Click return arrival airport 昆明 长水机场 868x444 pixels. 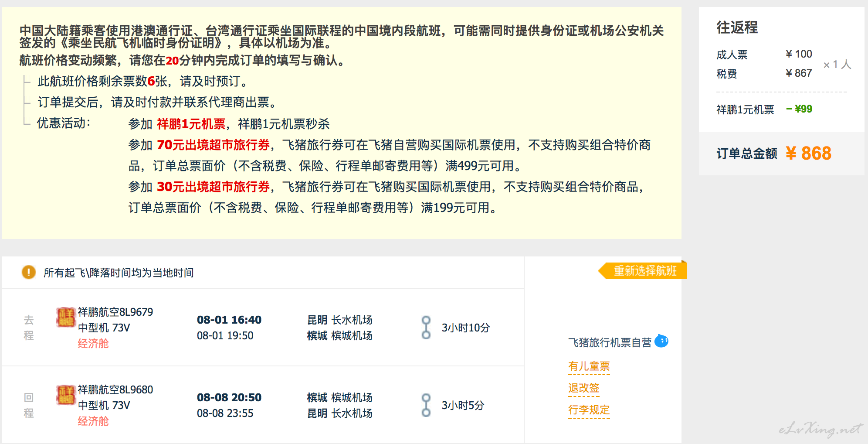(x=340, y=413)
